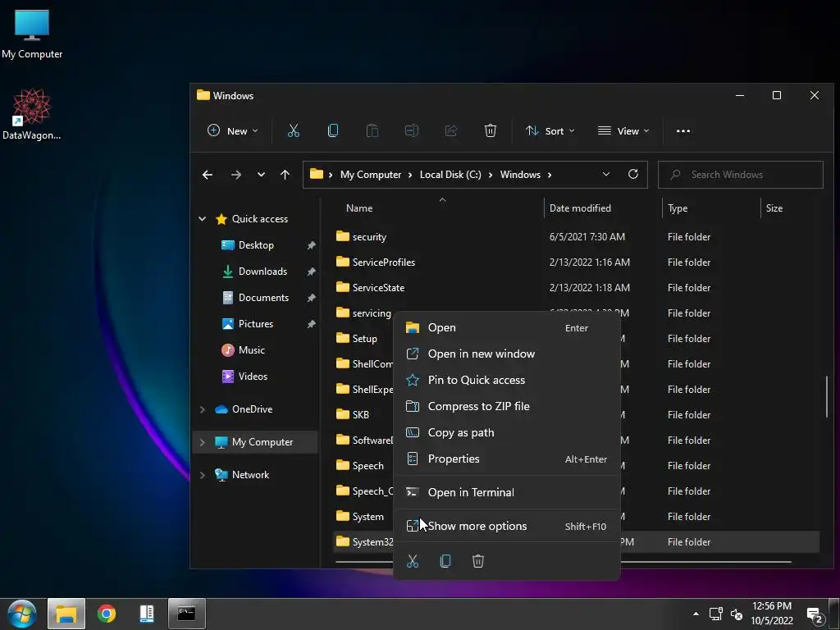This screenshot has height=630, width=840.
Task: Go up one folder level arrow
Action: [x=285, y=175]
